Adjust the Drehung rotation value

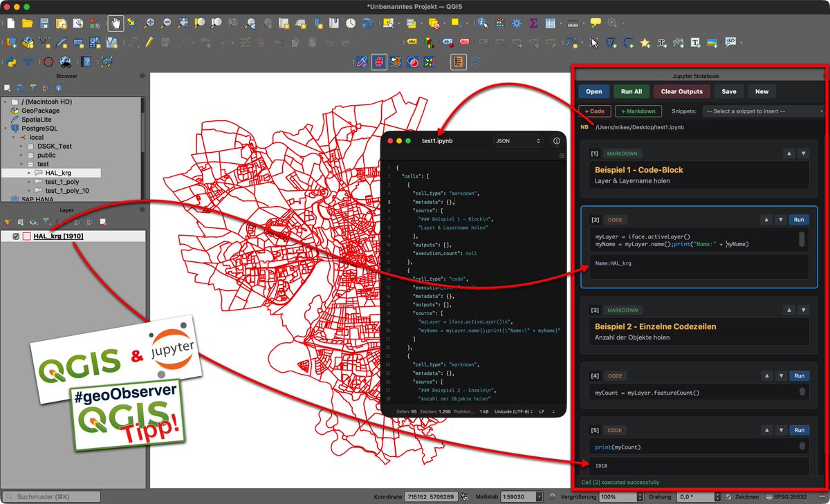695,496
